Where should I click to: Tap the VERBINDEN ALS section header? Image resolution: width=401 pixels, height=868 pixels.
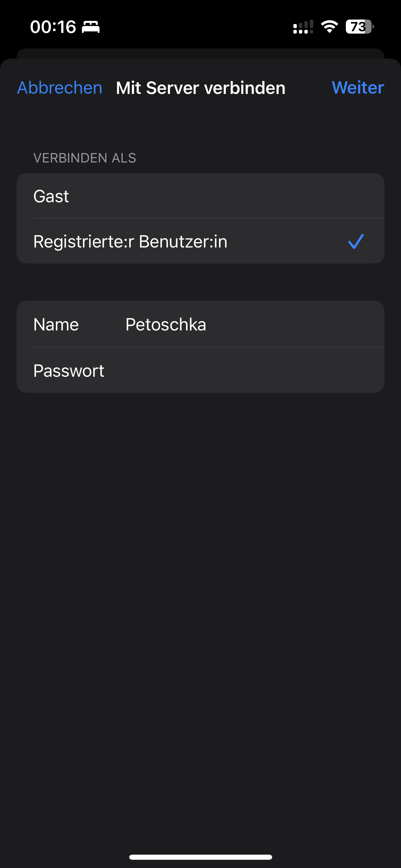[85, 158]
